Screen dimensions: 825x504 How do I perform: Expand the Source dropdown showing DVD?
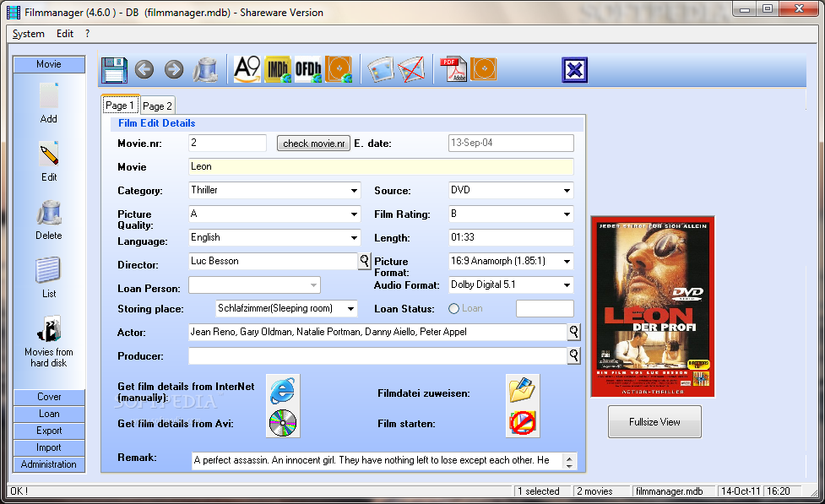click(x=567, y=191)
